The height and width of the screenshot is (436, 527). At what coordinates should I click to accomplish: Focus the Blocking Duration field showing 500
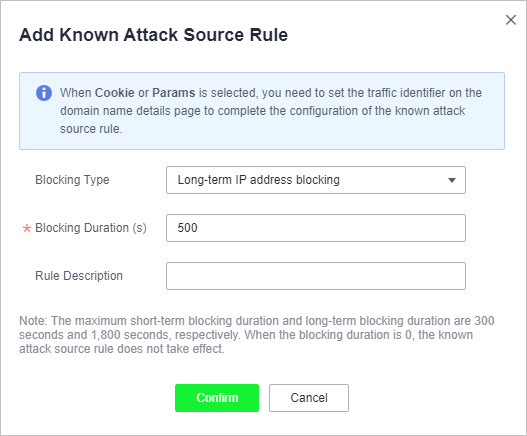click(316, 228)
